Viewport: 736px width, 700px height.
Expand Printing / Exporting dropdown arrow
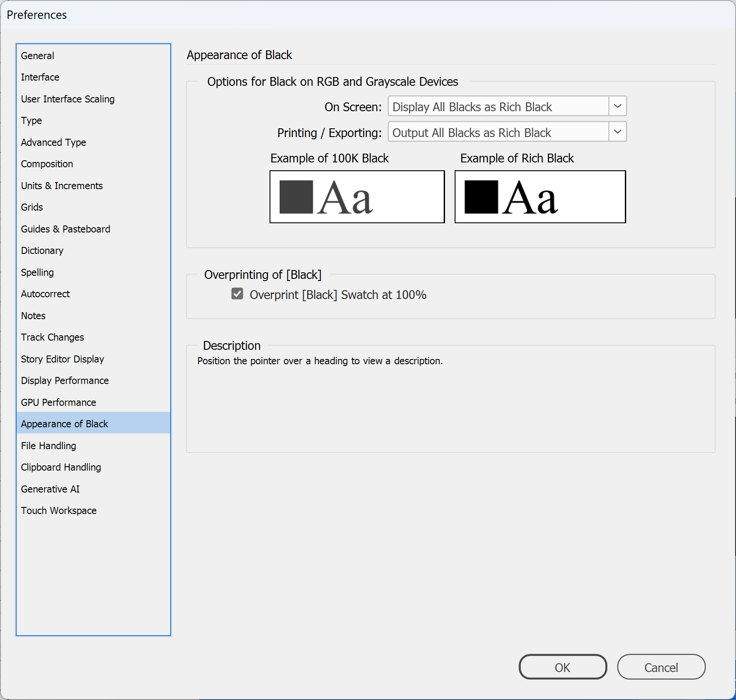pos(617,132)
